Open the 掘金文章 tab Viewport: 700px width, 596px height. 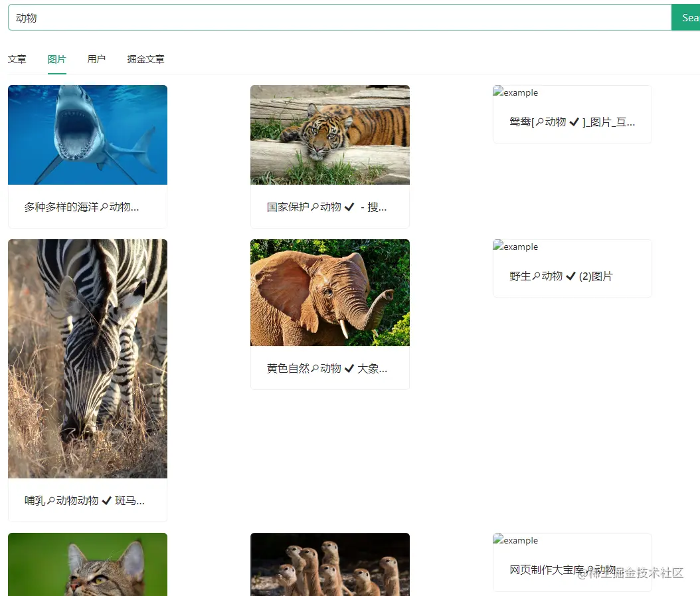(x=145, y=58)
